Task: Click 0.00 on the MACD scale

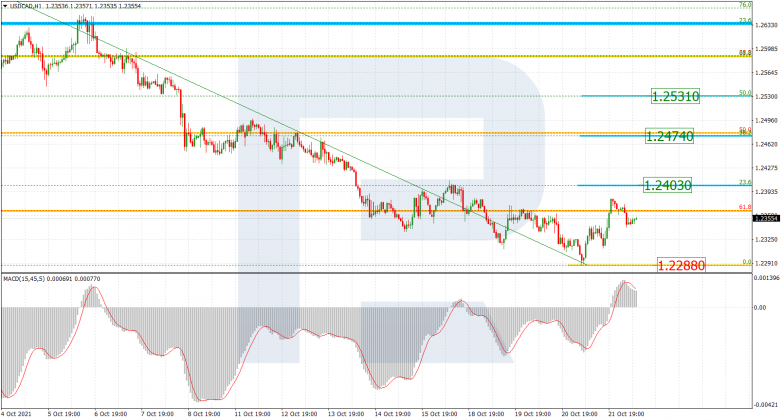Action: click(x=760, y=308)
